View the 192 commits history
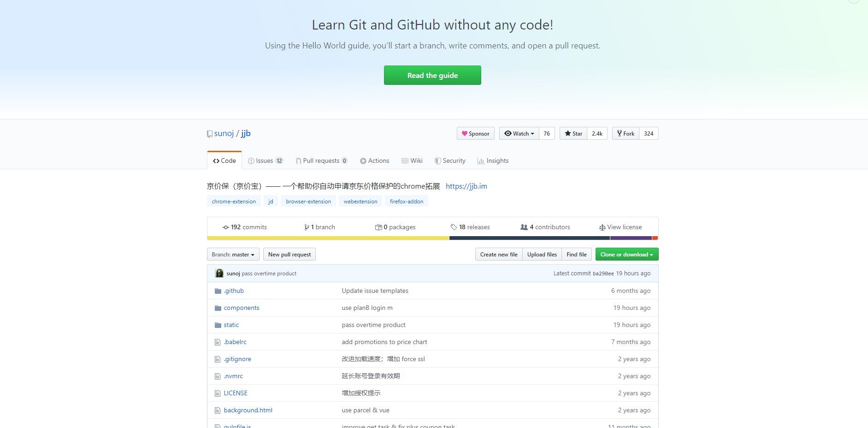 245,227
